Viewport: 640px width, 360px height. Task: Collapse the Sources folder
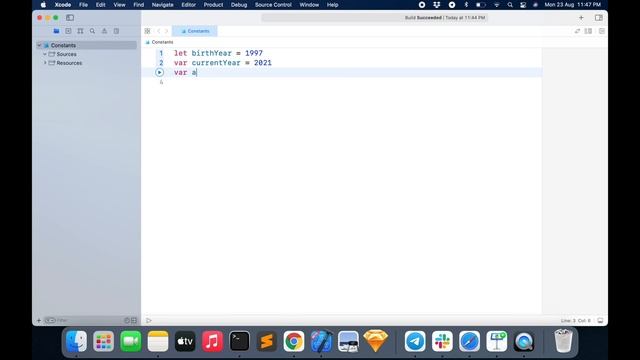click(x=45, y=54)
